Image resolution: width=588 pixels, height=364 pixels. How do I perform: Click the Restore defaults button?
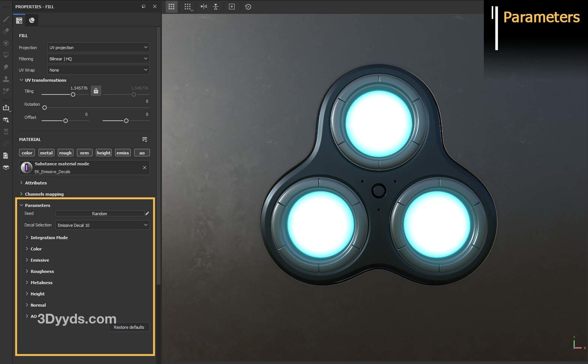pos(129,327)
